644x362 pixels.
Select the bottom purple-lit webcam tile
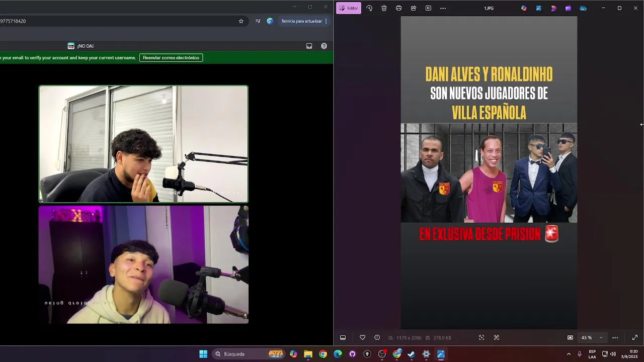click(143, 264)
